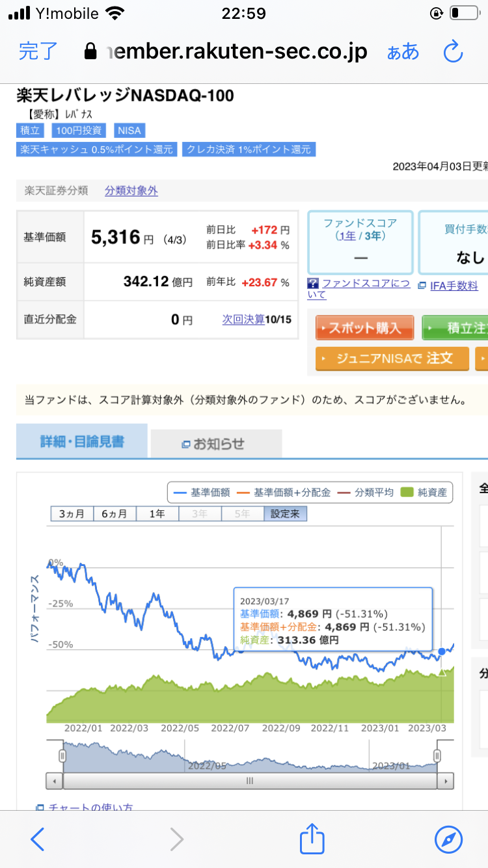Click the 3年 fund score link
The width and height of the screenshot is (488, 868).
tap(372, 236)
